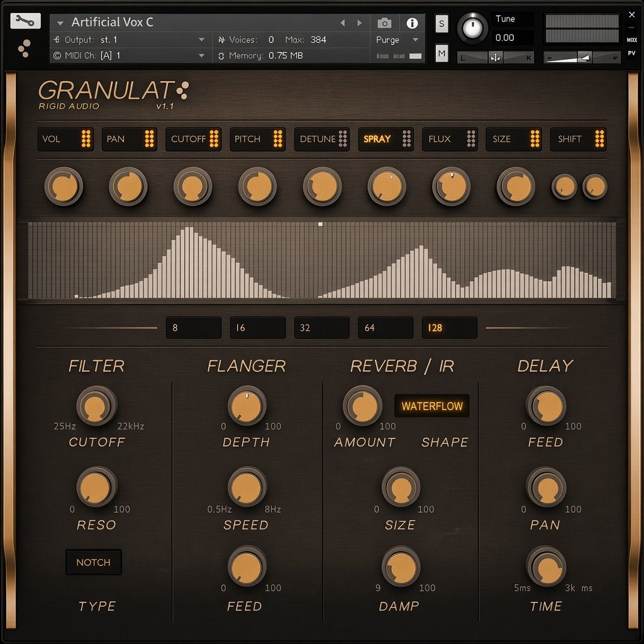Open the SPRAY sequencer tab
Viewport: 644px width, 644px height.
[386, 139]
